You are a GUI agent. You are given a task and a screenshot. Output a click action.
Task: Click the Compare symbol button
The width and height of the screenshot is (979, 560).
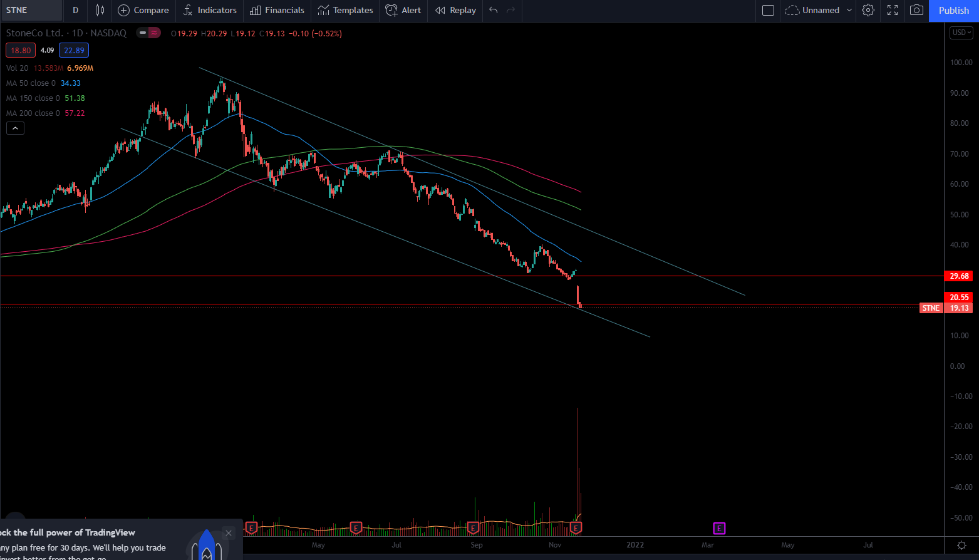143,10
